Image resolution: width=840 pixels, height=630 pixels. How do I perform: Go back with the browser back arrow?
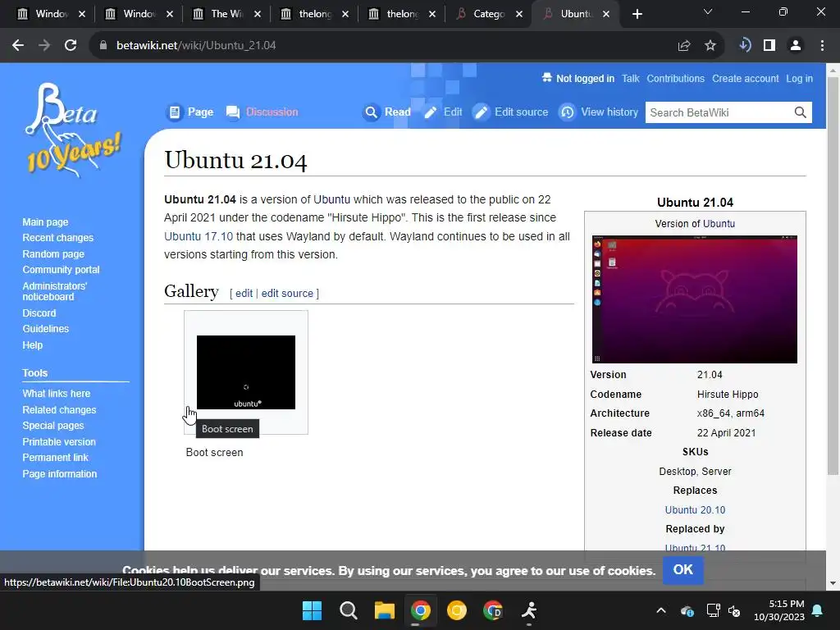point(18,46)
